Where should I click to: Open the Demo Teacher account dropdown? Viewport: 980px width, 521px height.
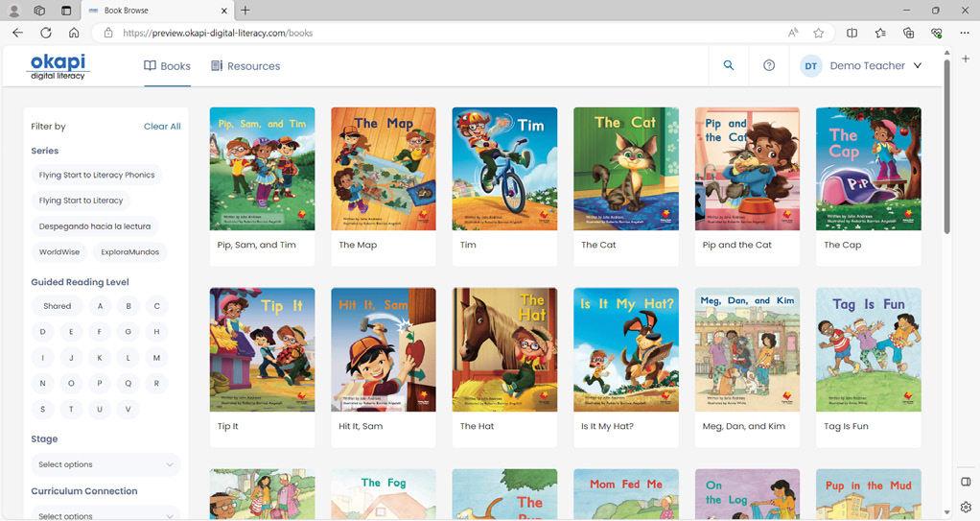tap(861, 65)
